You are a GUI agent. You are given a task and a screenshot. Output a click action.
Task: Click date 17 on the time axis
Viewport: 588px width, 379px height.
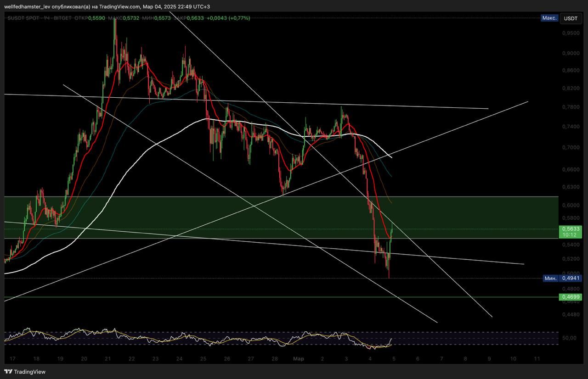pos(12,359)
